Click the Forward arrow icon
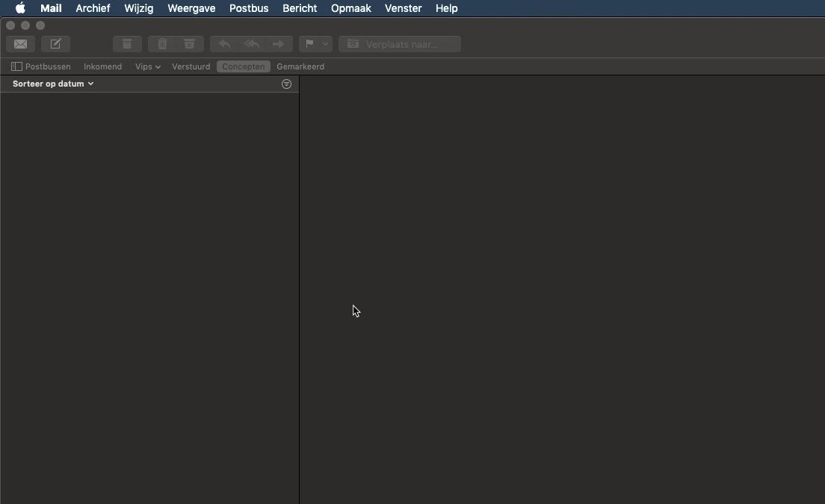 click(279, 44)
